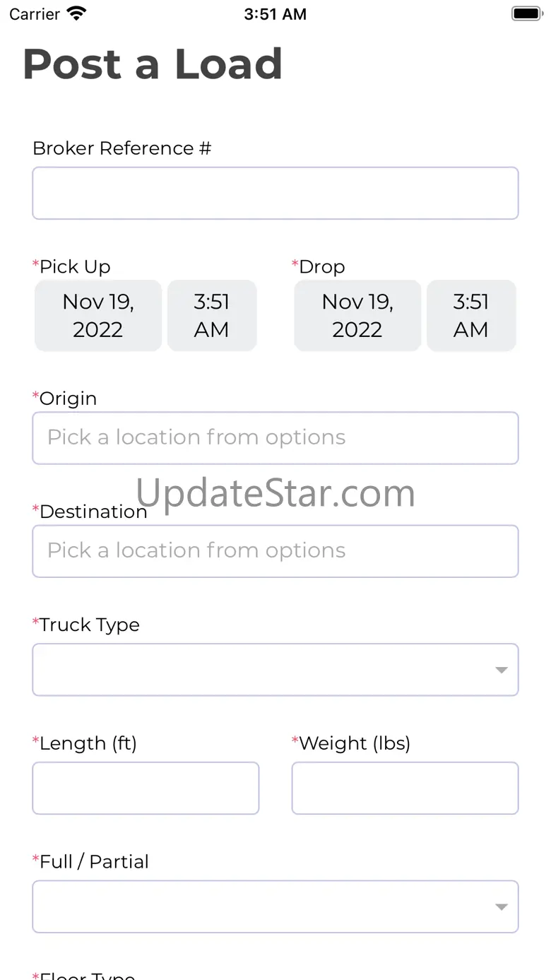Tap the Truck Type field label
Screen dimensions: 551x980
(89, 625)
